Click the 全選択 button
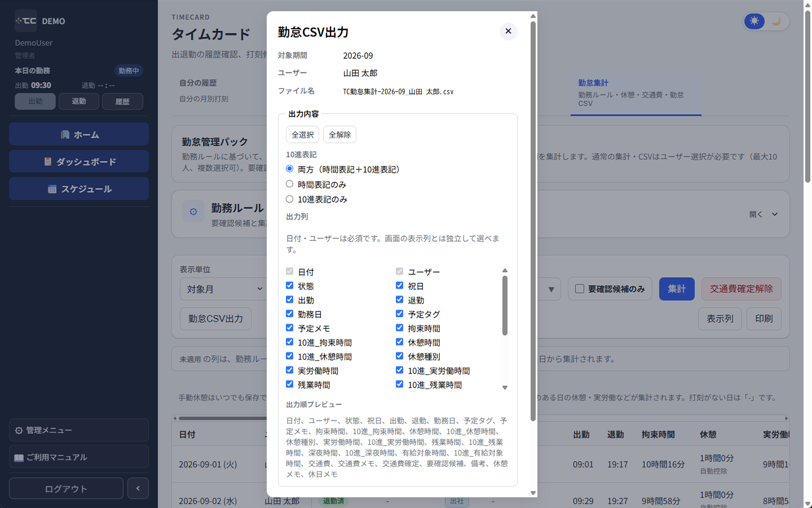This screenshot has width=812, height=508. 303,135
